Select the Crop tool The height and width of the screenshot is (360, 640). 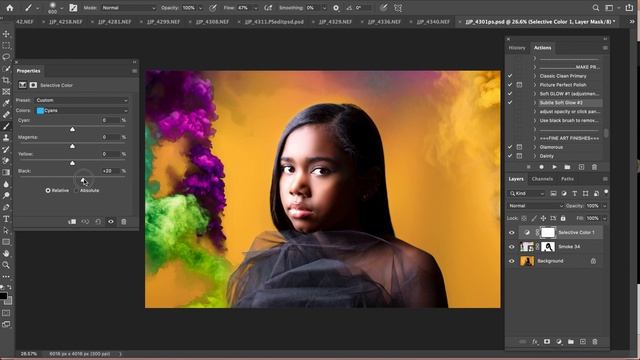6,80
